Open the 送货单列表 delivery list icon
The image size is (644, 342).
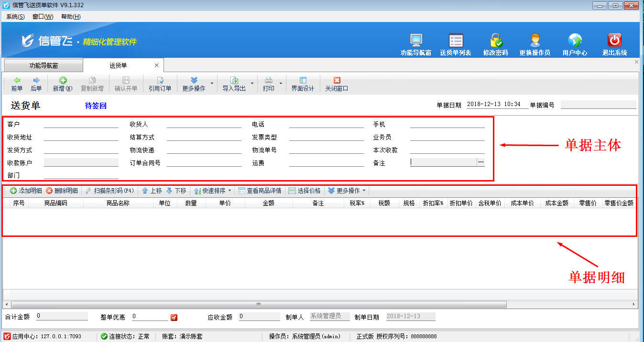click(456, 43)
